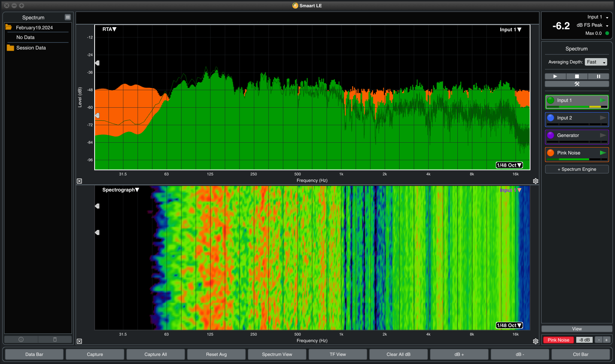The width and height of the screenshot is (615, 364).
Task: Toggle the Input 1 engine run arrow
Action: click(x=603, y=100)
